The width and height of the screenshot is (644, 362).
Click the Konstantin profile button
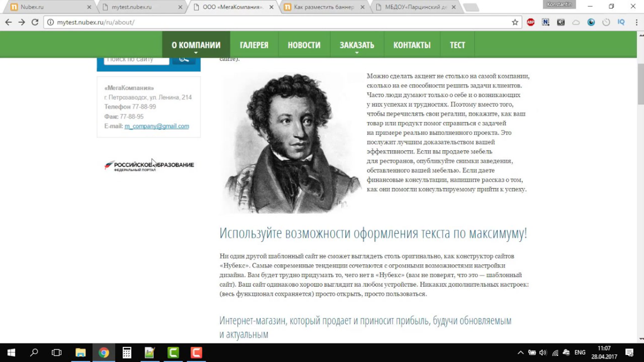pos(559,4)
